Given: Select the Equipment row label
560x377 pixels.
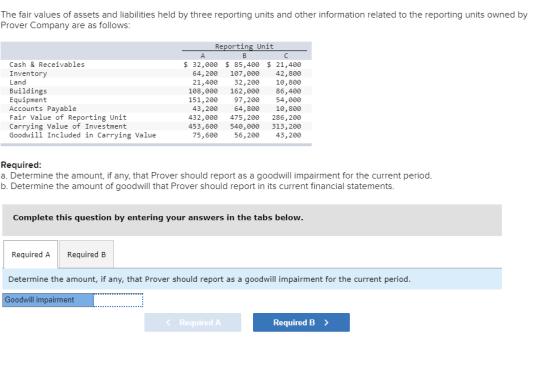Looking at the screenshot, I should pyautogui.click(x=28, y=100).
